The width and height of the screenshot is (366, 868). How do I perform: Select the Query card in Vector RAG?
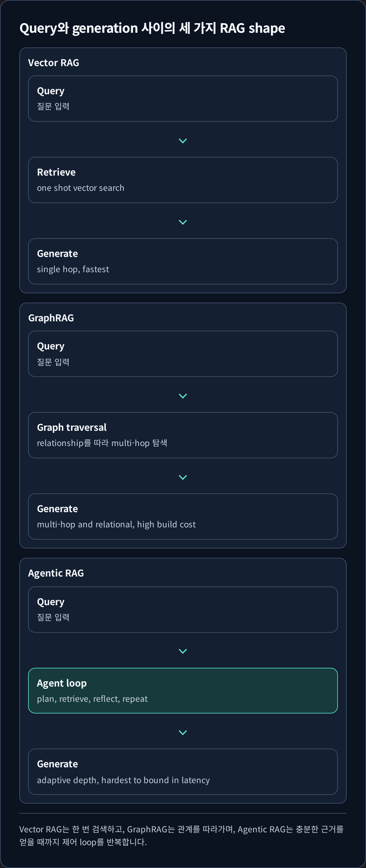183,99
